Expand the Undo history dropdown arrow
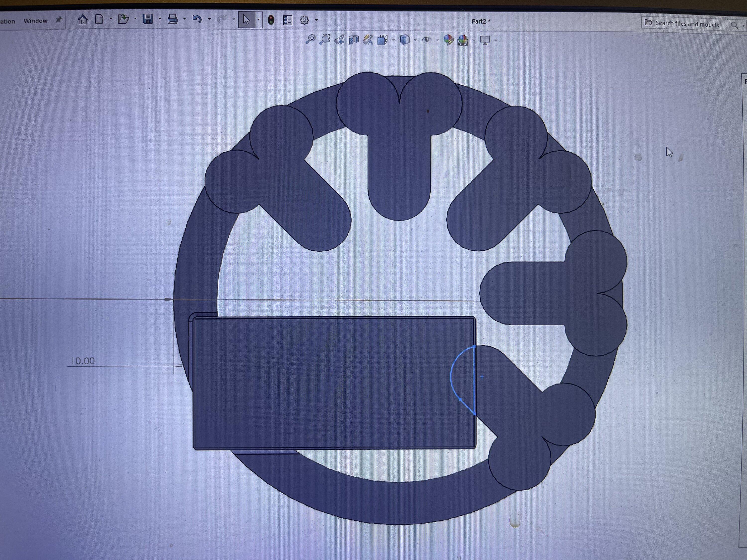Image resolution: width=747 pixels, height=560 pixels. click(209, 19)
